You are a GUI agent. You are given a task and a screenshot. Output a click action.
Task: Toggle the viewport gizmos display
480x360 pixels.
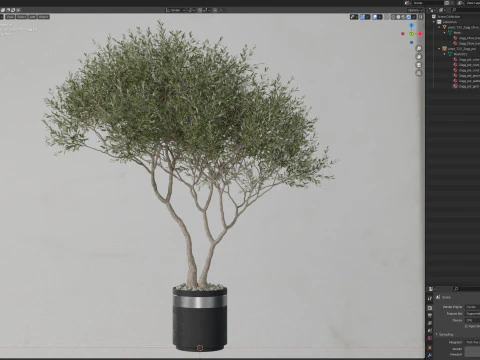click(x=362, y=17)
